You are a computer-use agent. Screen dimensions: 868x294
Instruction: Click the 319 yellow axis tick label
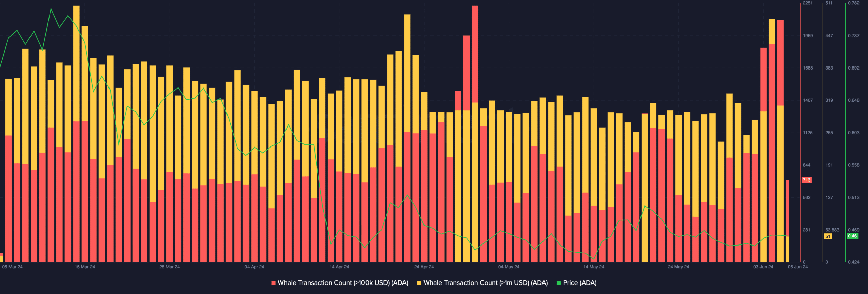829,100
